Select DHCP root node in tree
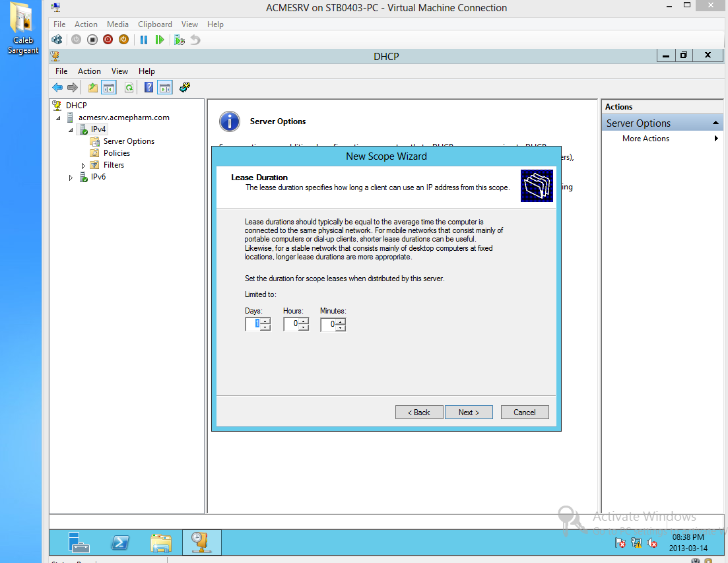The image size is (728, 563). (76, 106)
